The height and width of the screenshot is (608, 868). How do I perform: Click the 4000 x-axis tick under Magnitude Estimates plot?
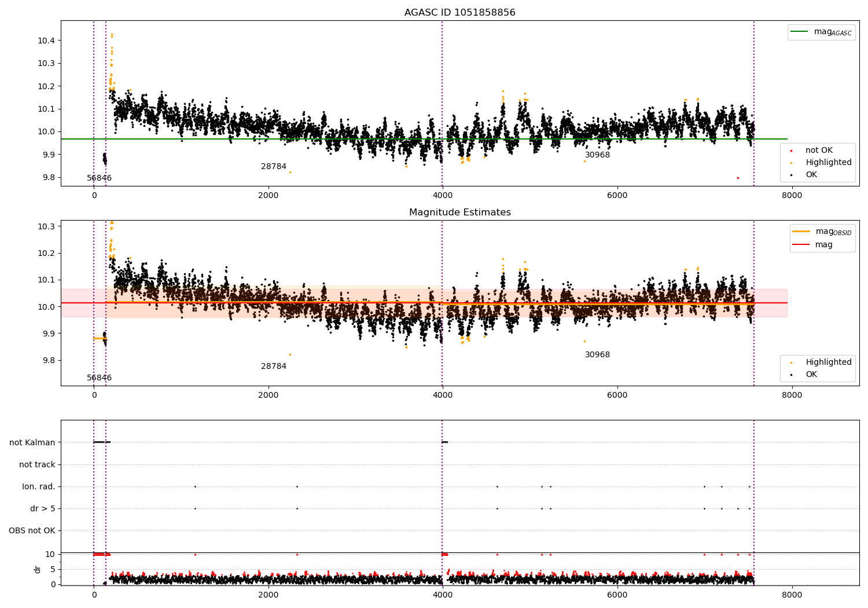(443, 395)
